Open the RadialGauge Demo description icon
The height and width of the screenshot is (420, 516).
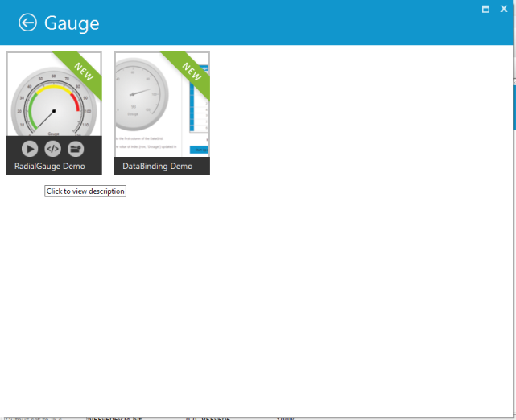point(76,149)
